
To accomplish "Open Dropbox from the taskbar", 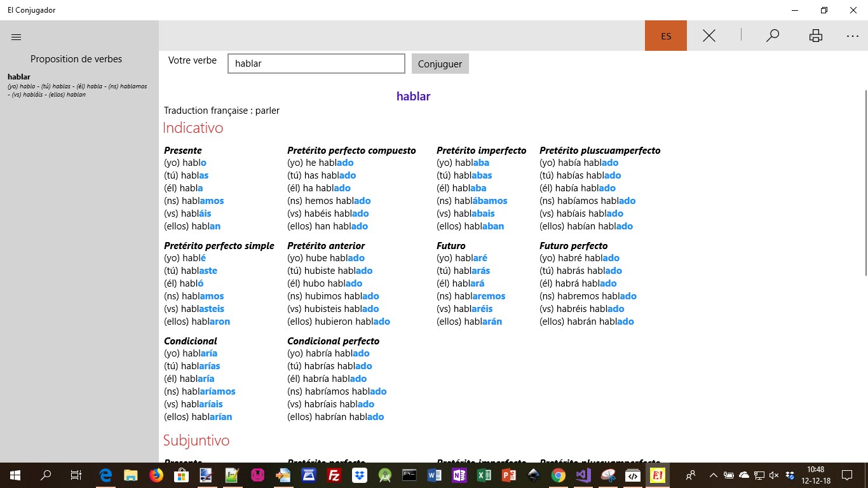I will tap(359, 475).
